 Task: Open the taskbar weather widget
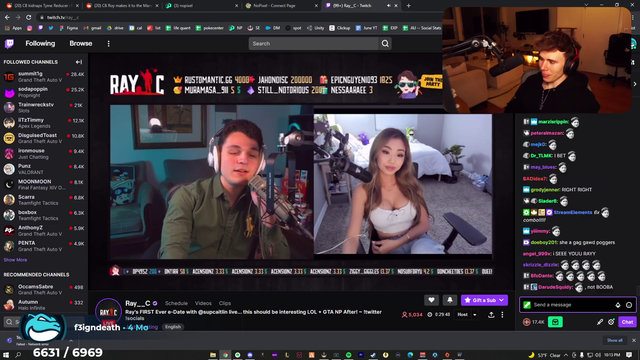click(x=544, y=355)
